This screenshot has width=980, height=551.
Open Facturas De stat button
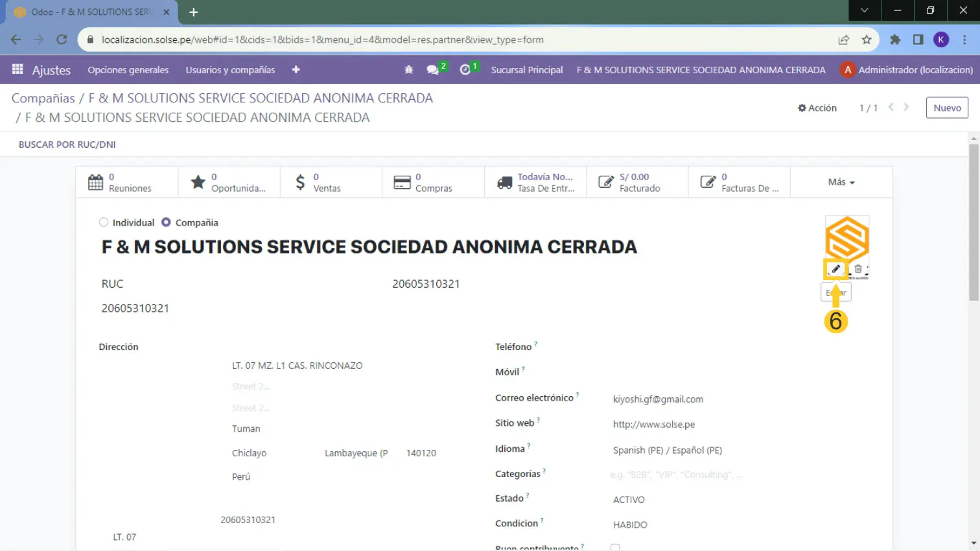click(740, 182)
